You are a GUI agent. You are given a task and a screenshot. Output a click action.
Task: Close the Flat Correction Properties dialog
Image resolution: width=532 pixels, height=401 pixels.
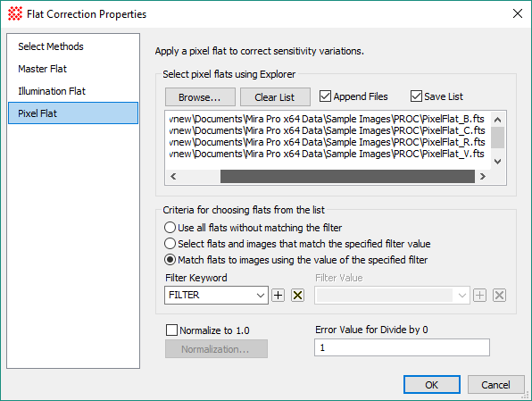518,13
